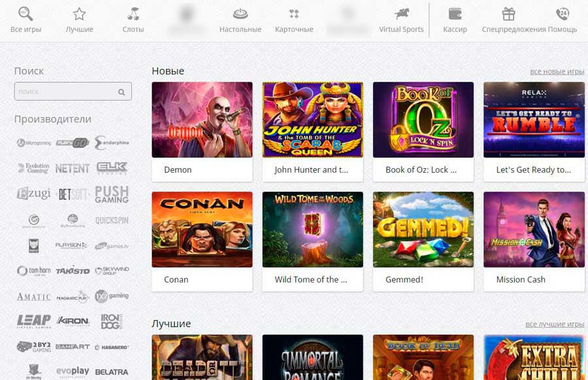Click the magnifier icon in search box

[x=122, y=92]
